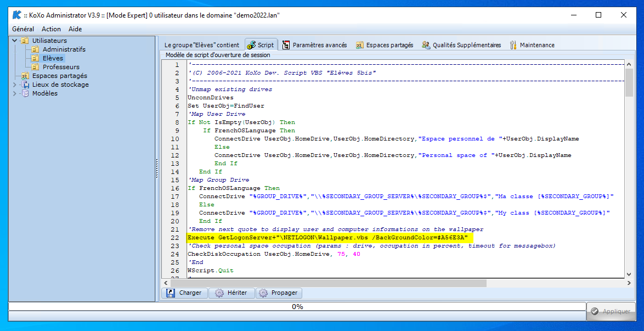Click the ''Map Group Drive' comment

pyautogui.click(x=218, y=180)
